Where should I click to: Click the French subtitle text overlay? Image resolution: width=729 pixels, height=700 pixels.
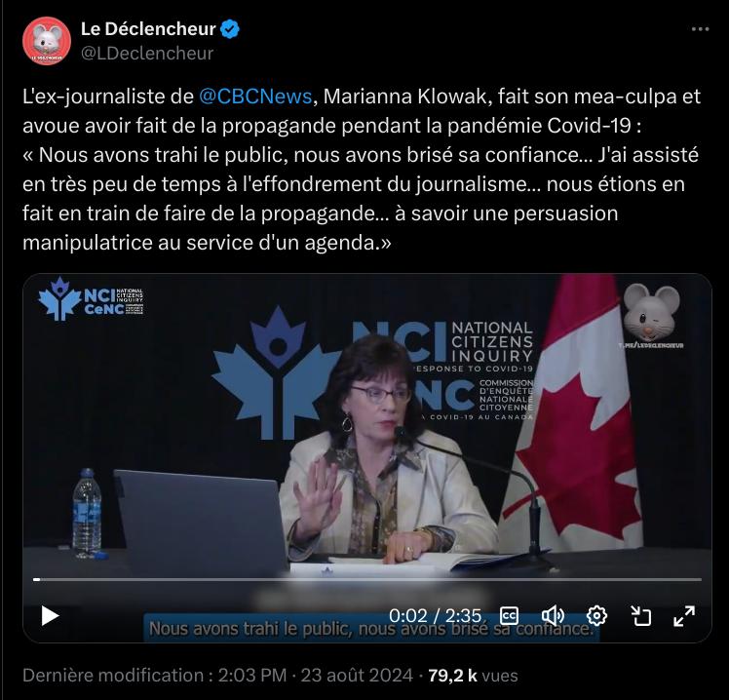[371, 629]
